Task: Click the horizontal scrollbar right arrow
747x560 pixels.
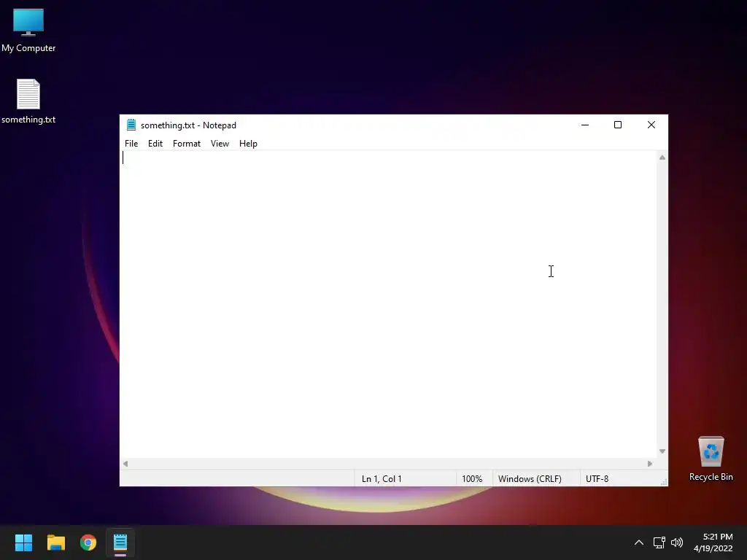Action: 650,464
